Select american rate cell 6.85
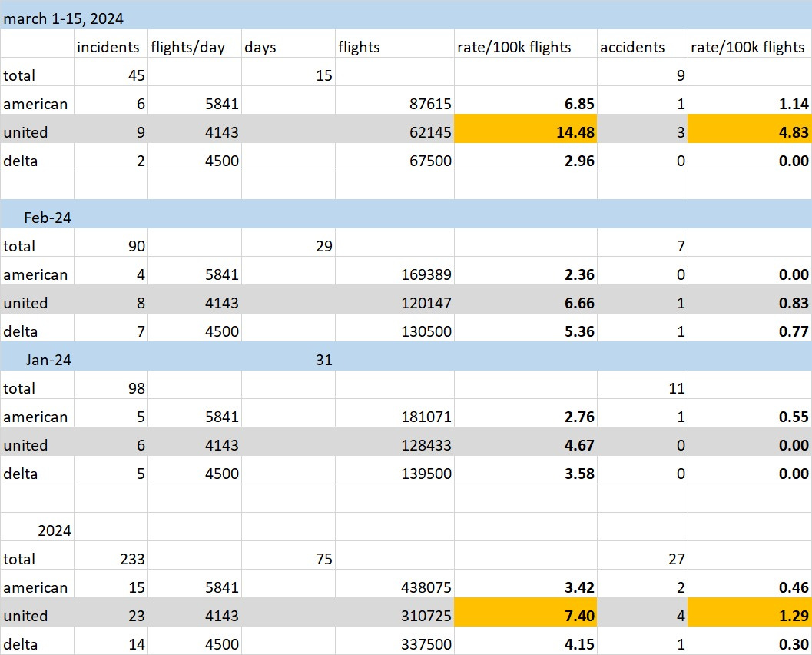Screen dimensions: 812x655 pos(525,101)
